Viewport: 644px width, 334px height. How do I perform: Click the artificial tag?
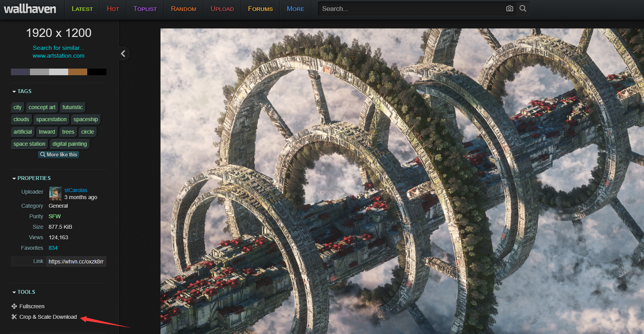pos(23,132)
